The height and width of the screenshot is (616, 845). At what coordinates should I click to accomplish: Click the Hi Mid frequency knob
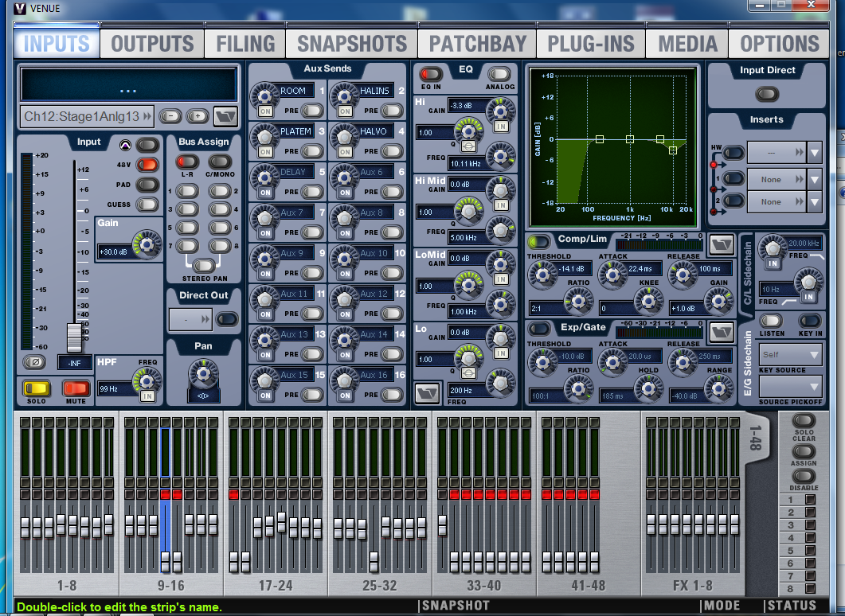coord(501,231)
